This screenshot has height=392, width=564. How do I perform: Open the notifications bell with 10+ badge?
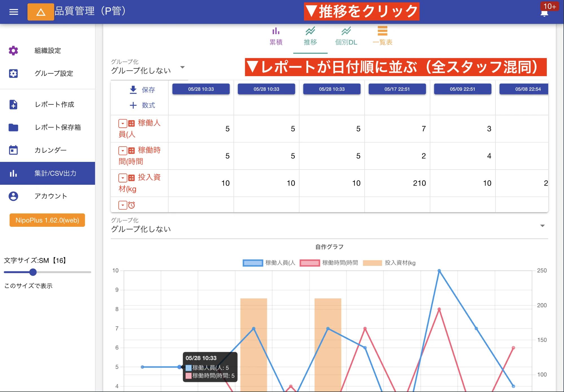544,13
